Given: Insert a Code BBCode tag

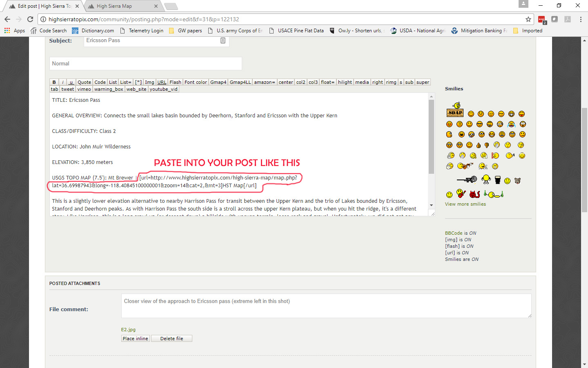Looking at the screenshot, I should (100, 82).
